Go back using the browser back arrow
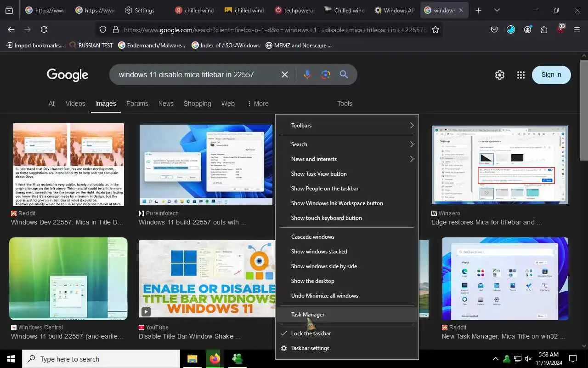Viewport: 588px width, 368px height. point(11,29)
